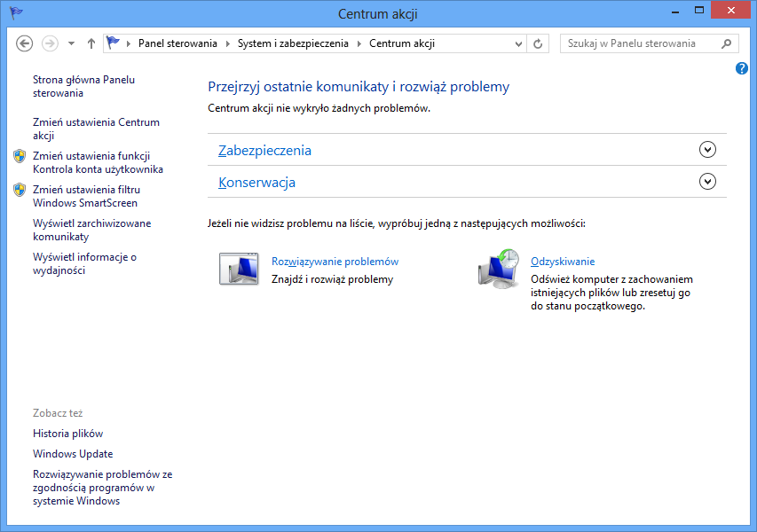Image resolution: width=757 pixels, height=532 pixels.
Task: Click the Forward navigation arrow
Action: coord(50,43)
